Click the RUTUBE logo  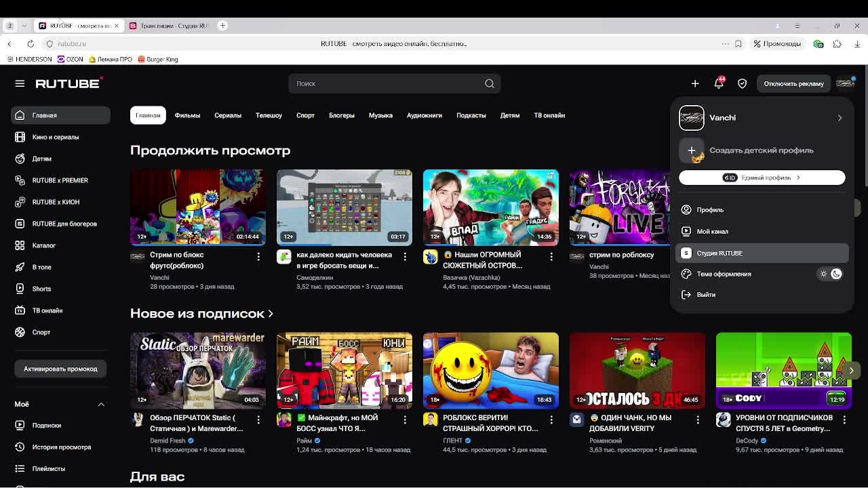[68, 83]
